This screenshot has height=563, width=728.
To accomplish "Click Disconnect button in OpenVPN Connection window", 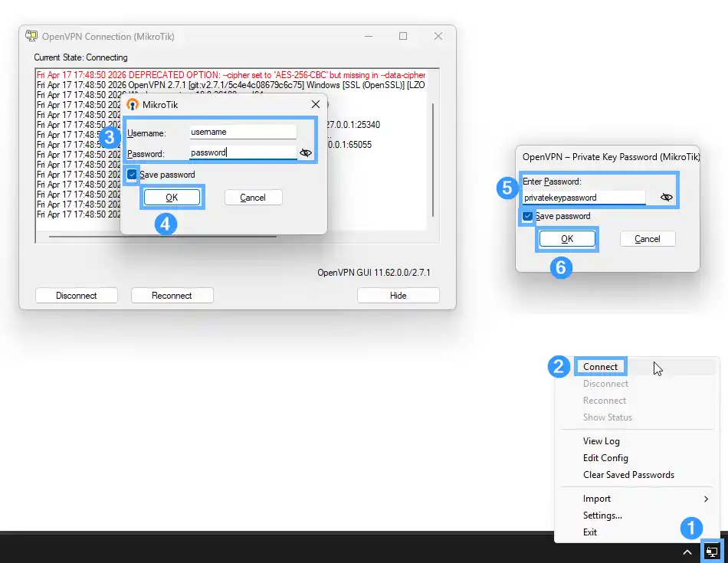I will tap(76, 296).
